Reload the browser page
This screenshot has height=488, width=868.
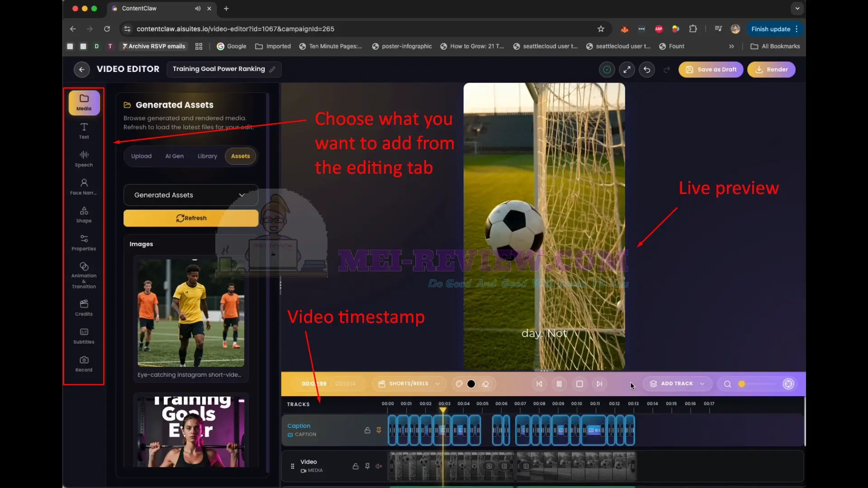pos(107,29)
